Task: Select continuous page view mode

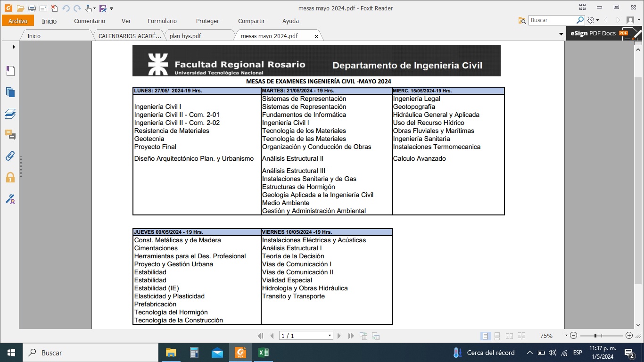Action: pos(497,336)
